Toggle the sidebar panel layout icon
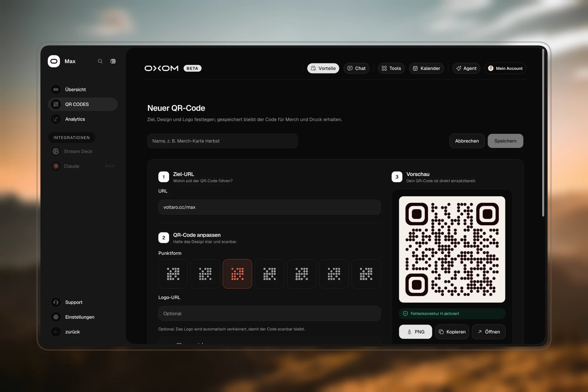The height and width of the screenshot is (392, 588). pos(113,61)
